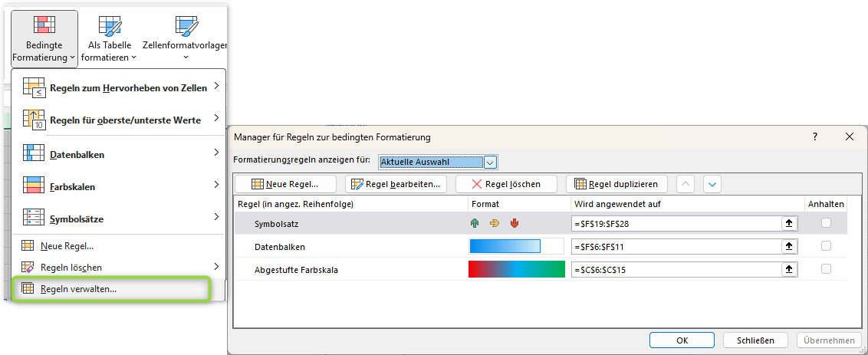This screenshot has width=868, height=355.
Task: Collapse range picker for $F$19:$F$28
Action: [x=789, y=223]
